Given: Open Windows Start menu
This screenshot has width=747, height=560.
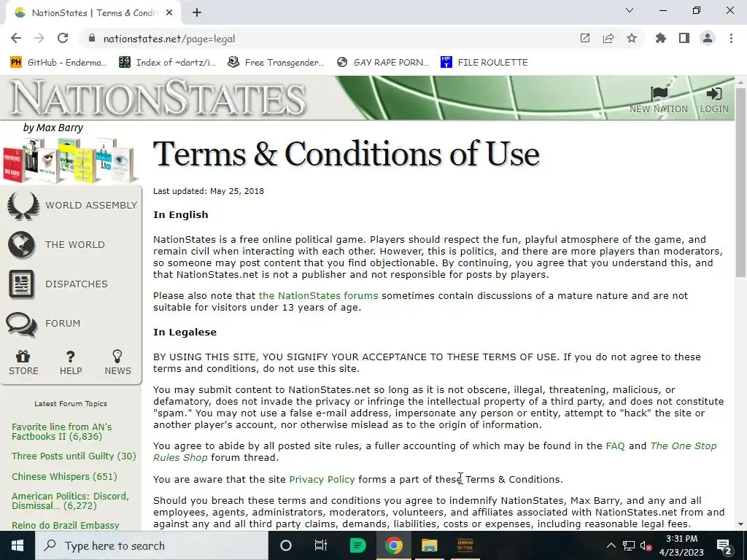Looking at the screenshot, I should [18, 545].
